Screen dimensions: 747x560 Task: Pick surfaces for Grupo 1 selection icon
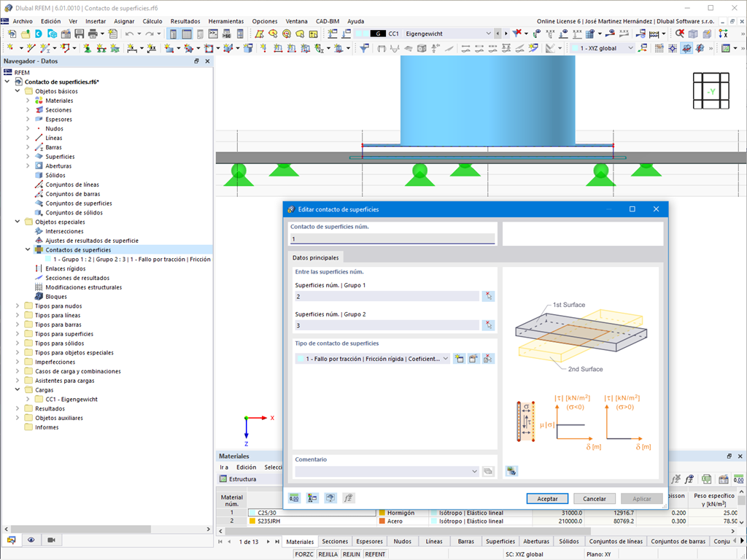click(x=488, y=296)
